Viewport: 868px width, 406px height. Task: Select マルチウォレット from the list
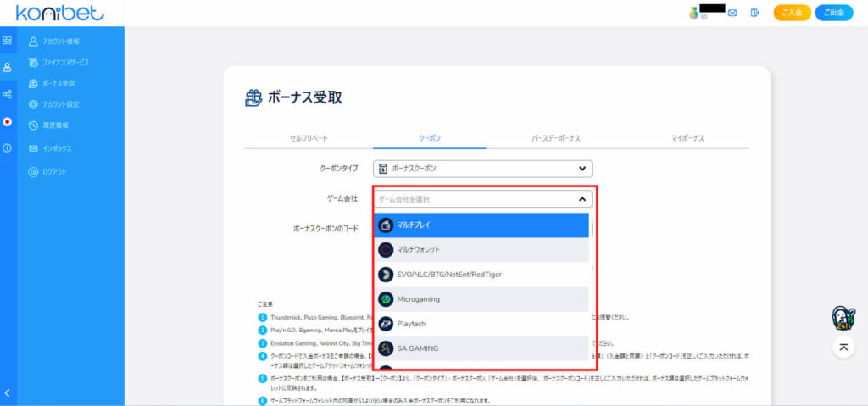[481, 250]
